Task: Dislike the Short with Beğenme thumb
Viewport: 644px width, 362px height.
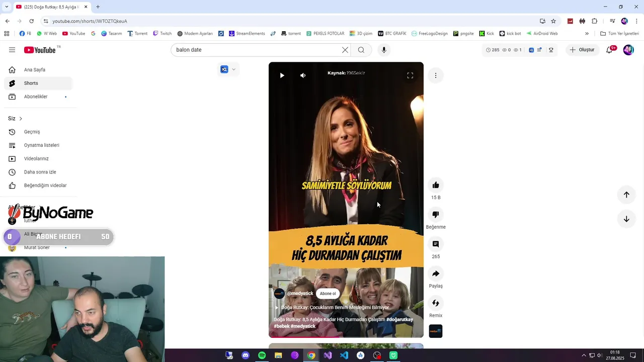Action: click(x=436, y=215)
